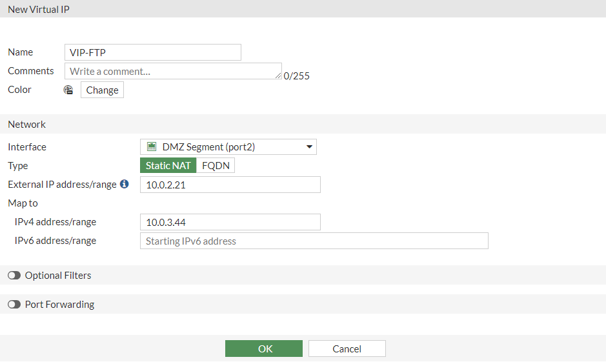606x364 pixels.
Task: Confirm with the OK button
Action: [263, 349]
